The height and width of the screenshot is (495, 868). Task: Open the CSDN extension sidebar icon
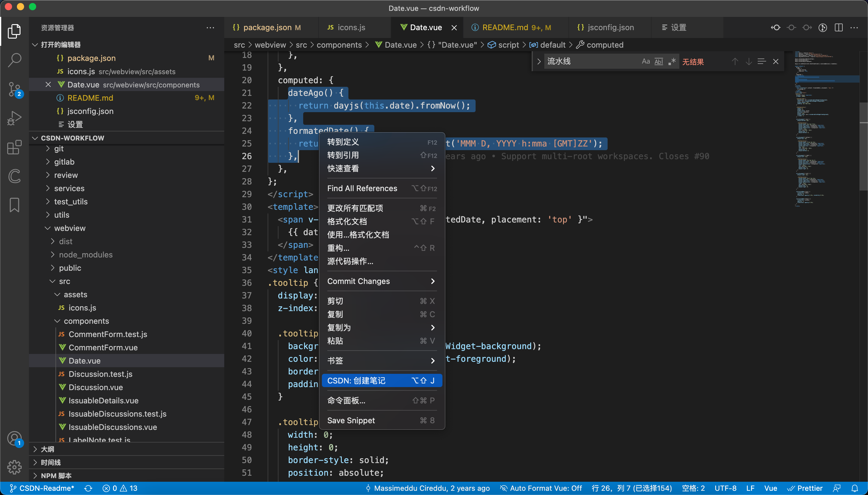click(x=14, y=176)
